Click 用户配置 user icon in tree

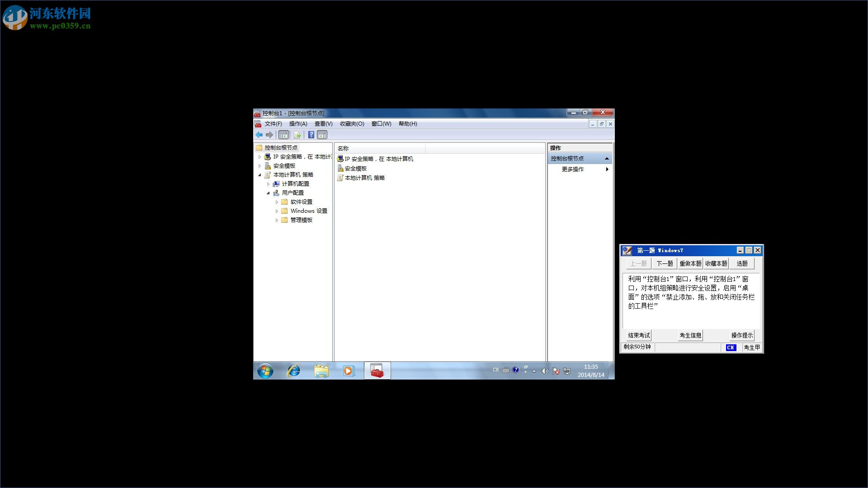click(276, 193)
